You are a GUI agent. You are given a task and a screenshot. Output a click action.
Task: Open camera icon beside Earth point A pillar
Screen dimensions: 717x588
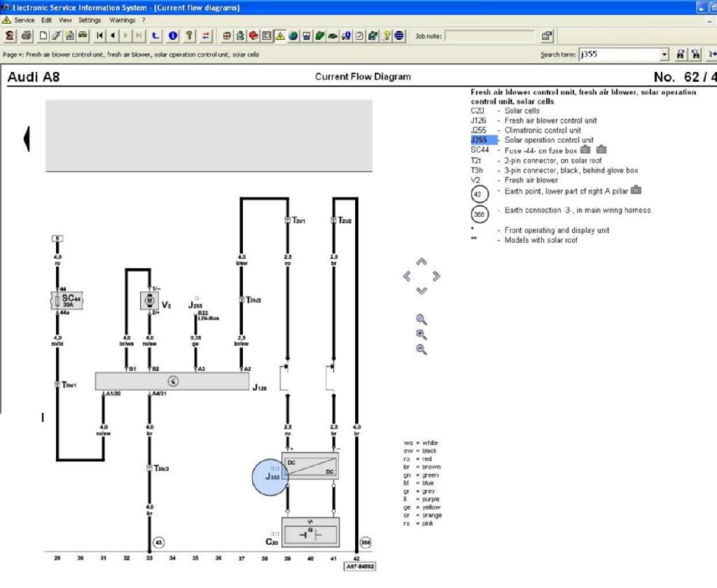point(636,190)
